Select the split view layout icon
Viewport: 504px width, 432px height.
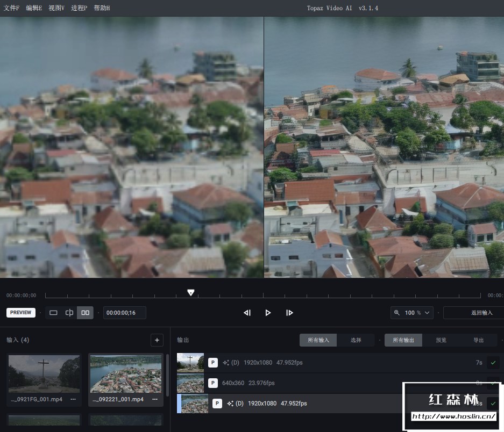(x=69, y=313)
